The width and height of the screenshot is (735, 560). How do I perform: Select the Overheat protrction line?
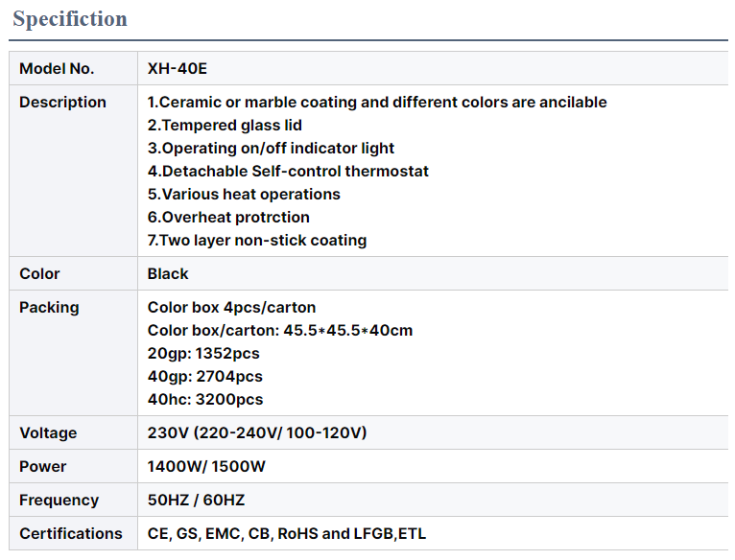(228, 218)
